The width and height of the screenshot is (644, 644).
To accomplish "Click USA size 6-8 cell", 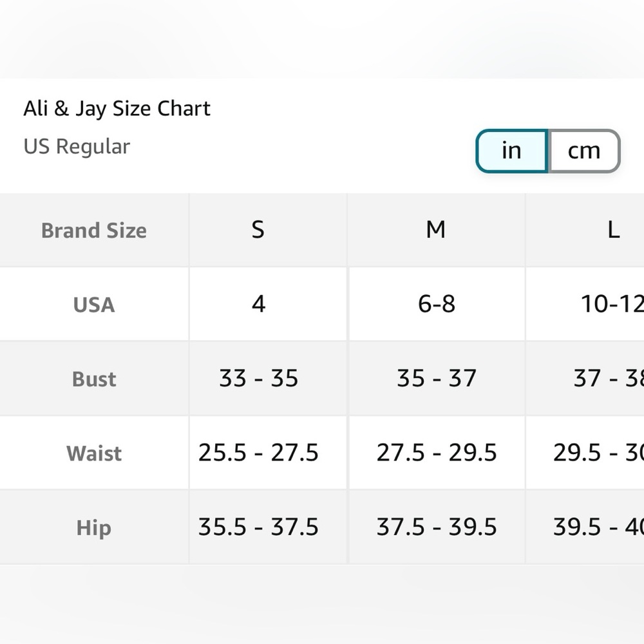I will 437,305.
